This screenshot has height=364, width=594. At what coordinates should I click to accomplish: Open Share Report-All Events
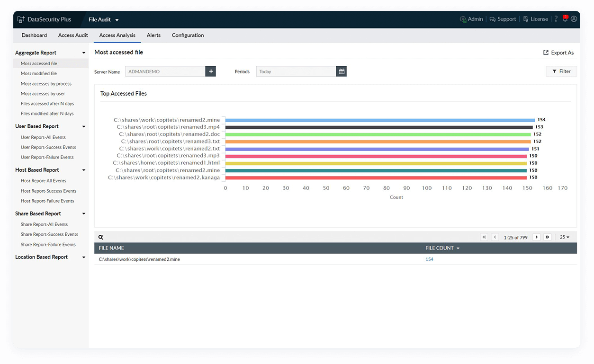click(x=44, y=224)
